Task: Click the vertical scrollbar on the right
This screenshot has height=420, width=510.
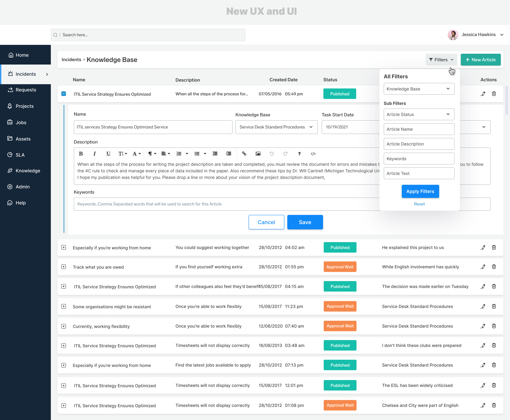Action: [x=507, y=100]
